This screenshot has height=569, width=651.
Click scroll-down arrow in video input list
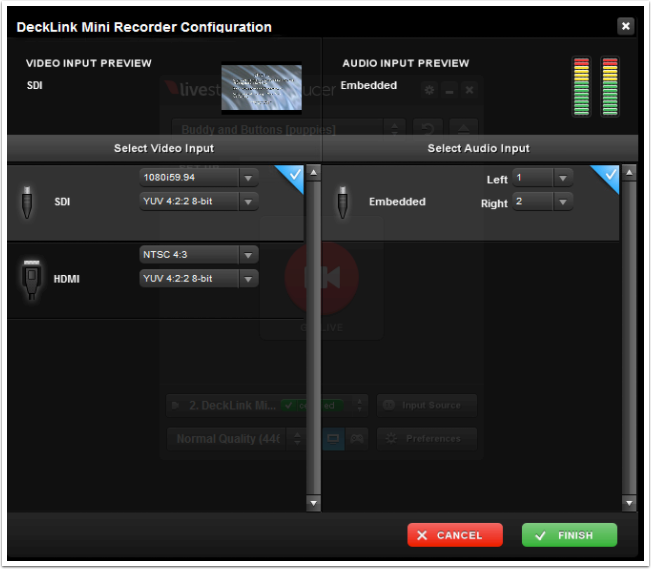(x=313, y=503)
